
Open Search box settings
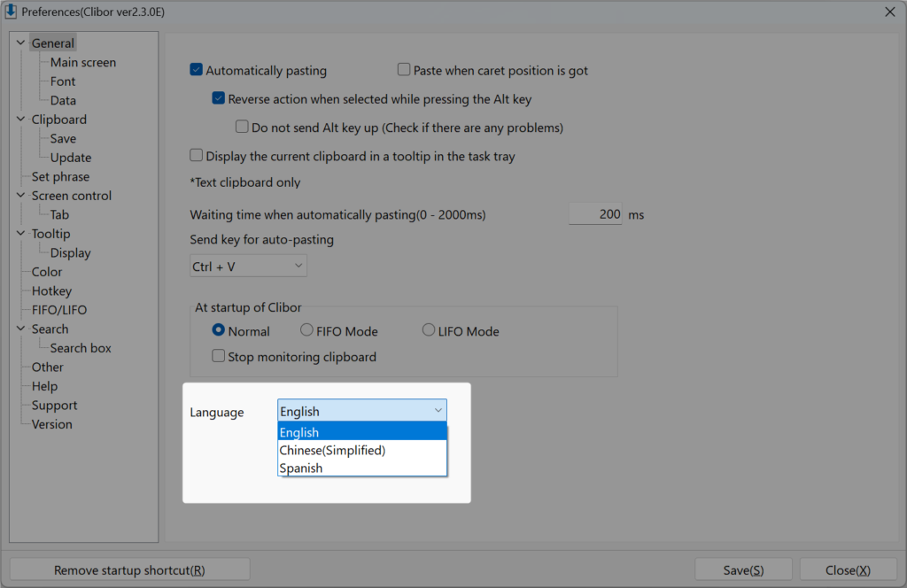click(81, 348)
